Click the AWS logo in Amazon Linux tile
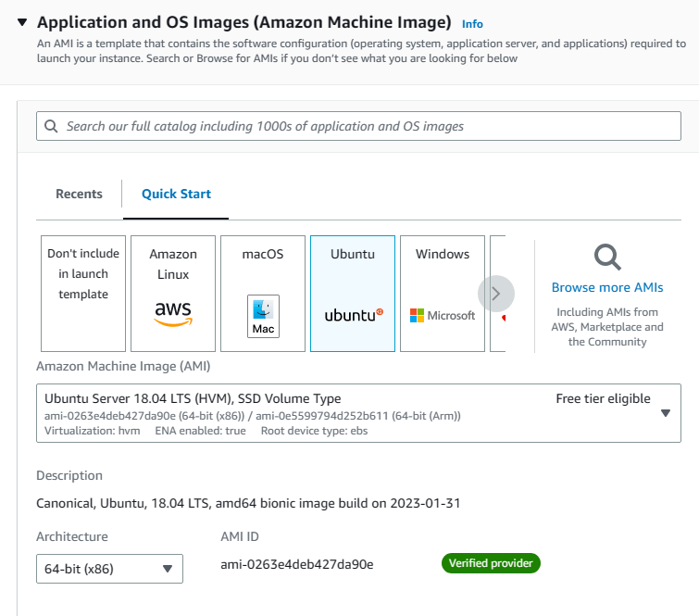699x616 pixels. point(173,314)
